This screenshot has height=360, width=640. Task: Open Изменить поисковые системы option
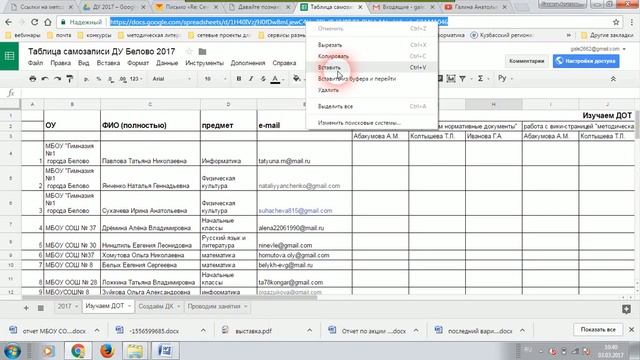click(x=372, y=122)
